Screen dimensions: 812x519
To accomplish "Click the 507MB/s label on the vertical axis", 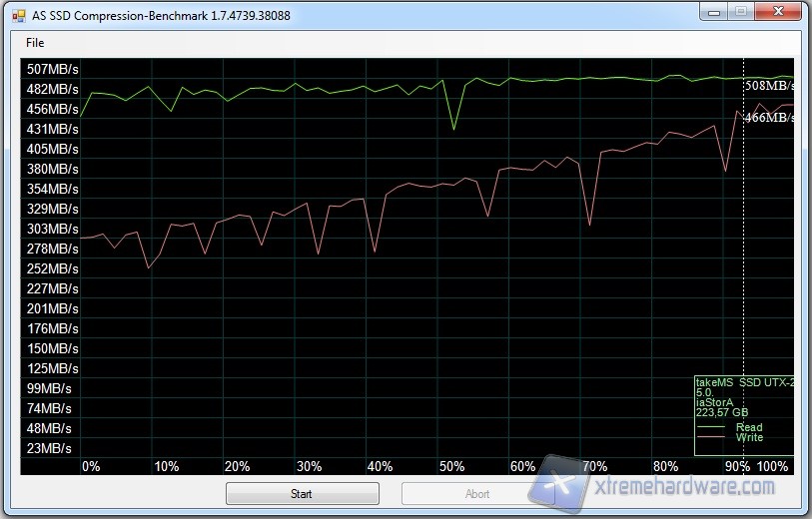I will click(x=53, y=69).
